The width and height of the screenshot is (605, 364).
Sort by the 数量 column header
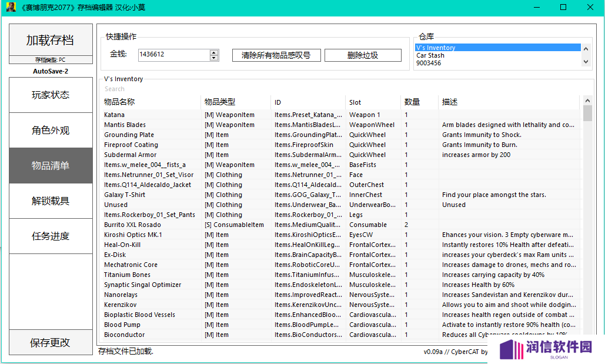click(x=420, y=102)
